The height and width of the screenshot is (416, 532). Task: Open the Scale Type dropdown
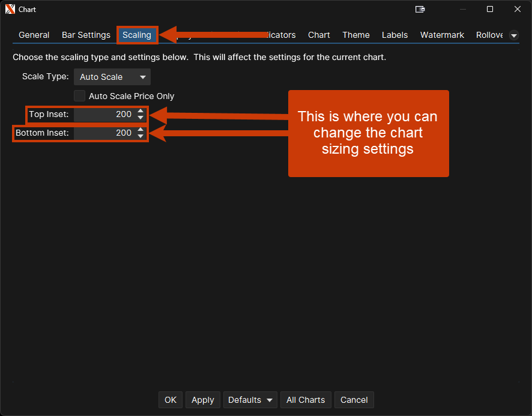pos(112,77)
